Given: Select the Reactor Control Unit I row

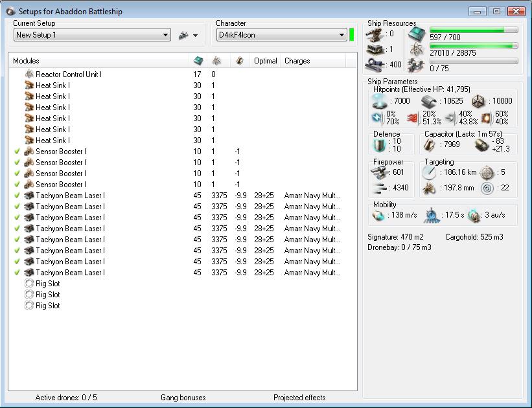Looking at the screenshot, I should [x=183, y=74].
